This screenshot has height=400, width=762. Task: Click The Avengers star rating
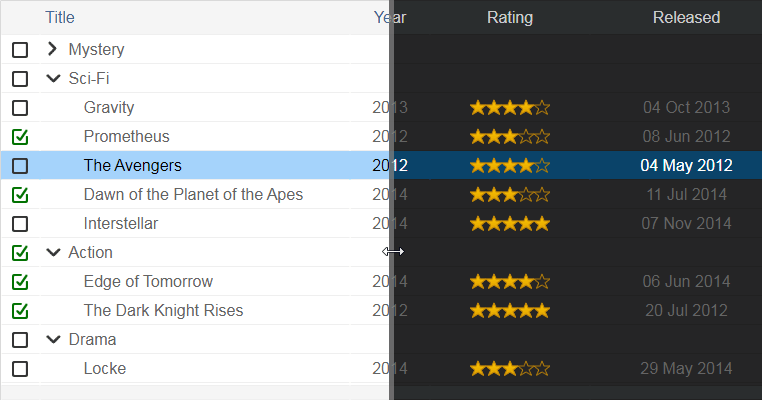pyautogui.click(x=510, y=165)
